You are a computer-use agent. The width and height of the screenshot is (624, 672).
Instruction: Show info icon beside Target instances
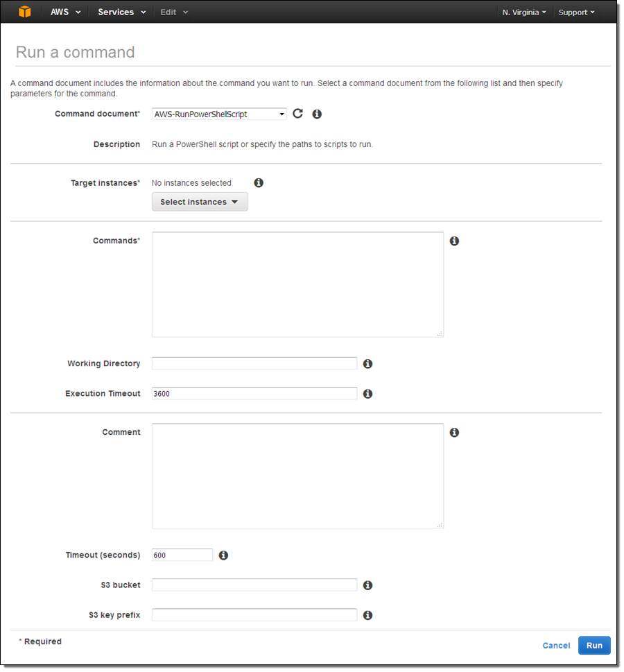(x=259, y=183)
